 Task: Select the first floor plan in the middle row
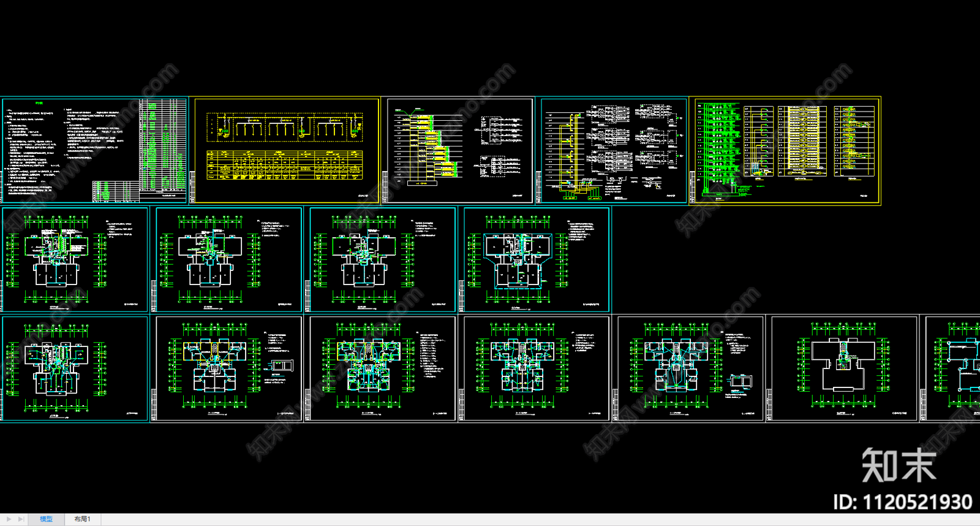coord(75,260)
